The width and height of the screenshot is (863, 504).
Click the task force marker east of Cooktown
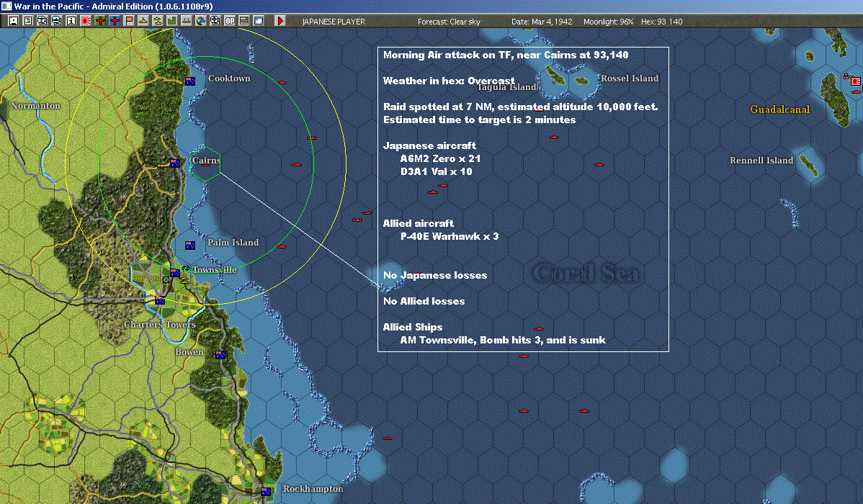pos(282,83)
